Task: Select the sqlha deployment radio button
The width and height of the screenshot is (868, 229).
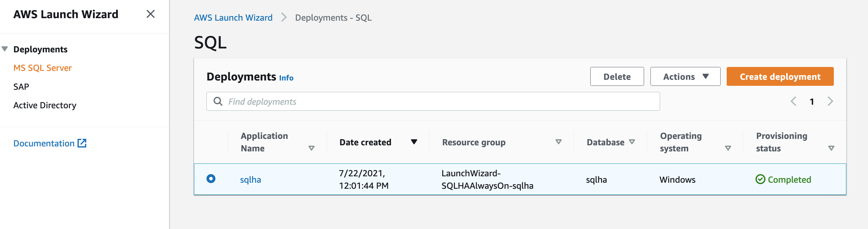Action: click(211, 179)
